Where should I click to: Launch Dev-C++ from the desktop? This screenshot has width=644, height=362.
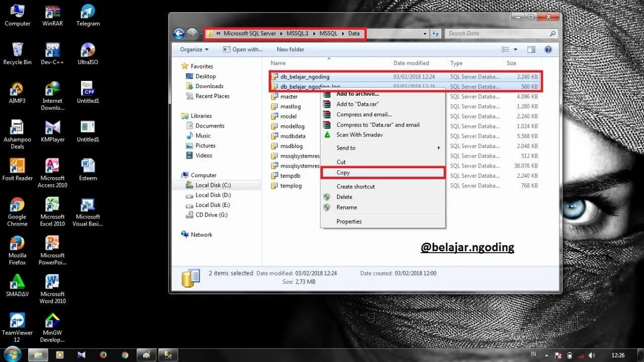coord(52,54)
